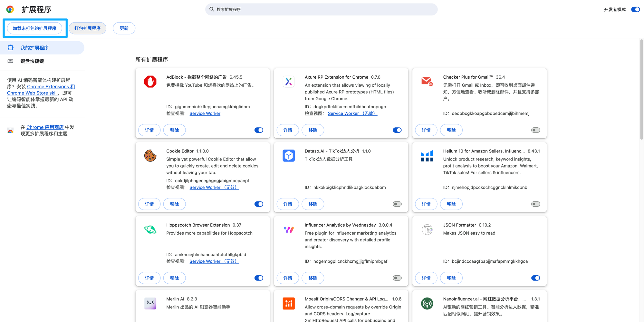Remove Cookie Editor via 移除
This screenshot has width=644, height=322.
click(175, 204)
